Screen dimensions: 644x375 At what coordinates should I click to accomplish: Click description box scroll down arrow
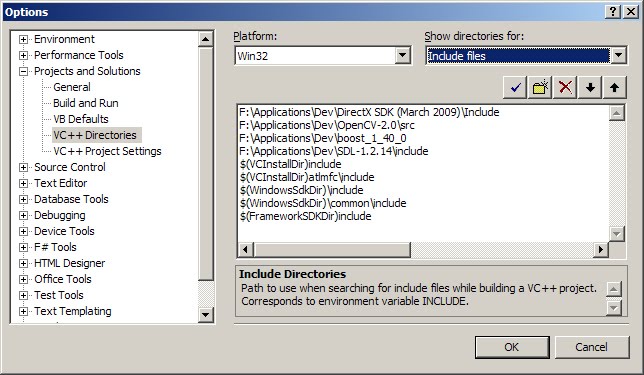pos(613,307)
